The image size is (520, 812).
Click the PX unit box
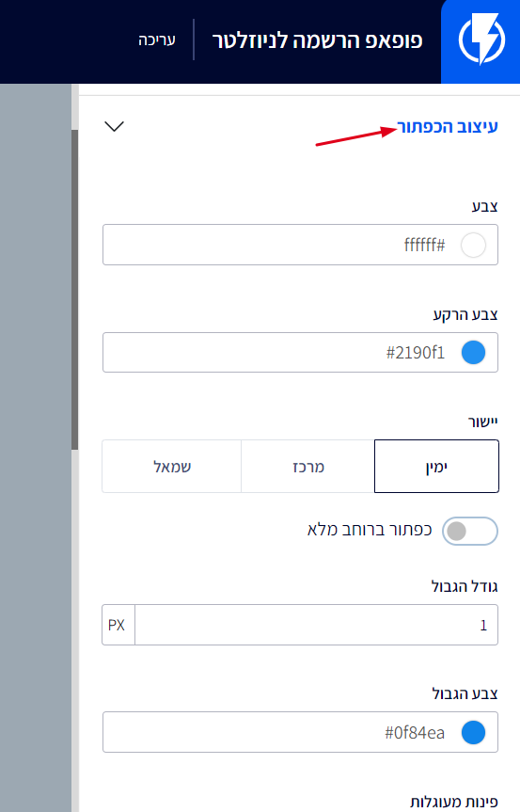pyautogui.click(x=118, y=625)
